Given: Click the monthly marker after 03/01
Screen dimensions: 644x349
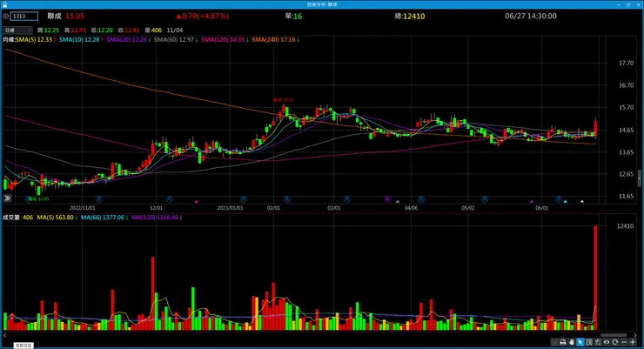Looking at the screenshot, I should tap(347, 199).
